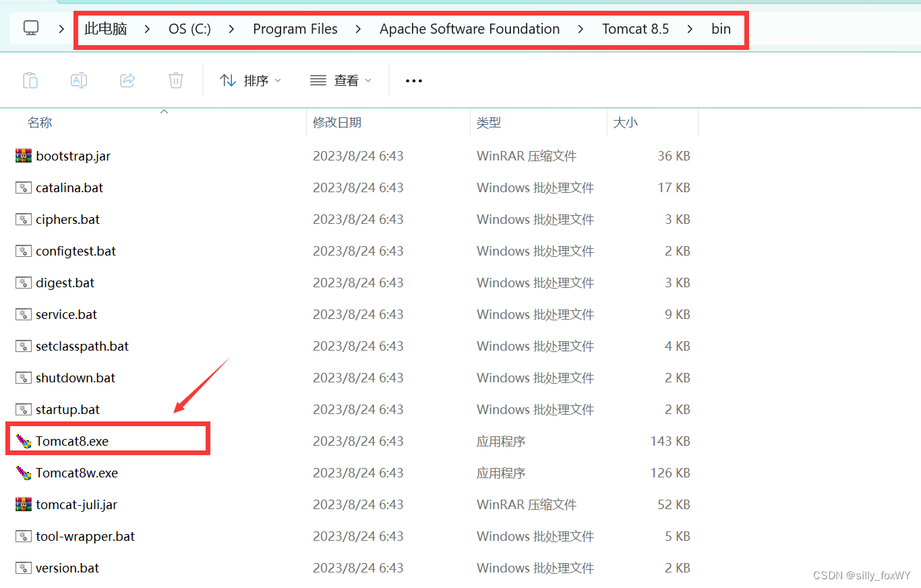This screenshot has height=588, width=921.
Task: Click the rename toolbar icon
Action: (79, 80)
